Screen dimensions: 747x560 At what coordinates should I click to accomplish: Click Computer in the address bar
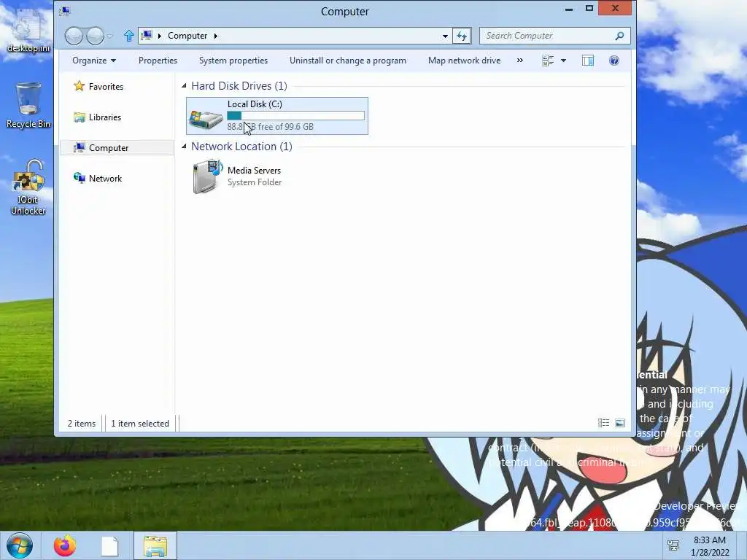[187, 36]
